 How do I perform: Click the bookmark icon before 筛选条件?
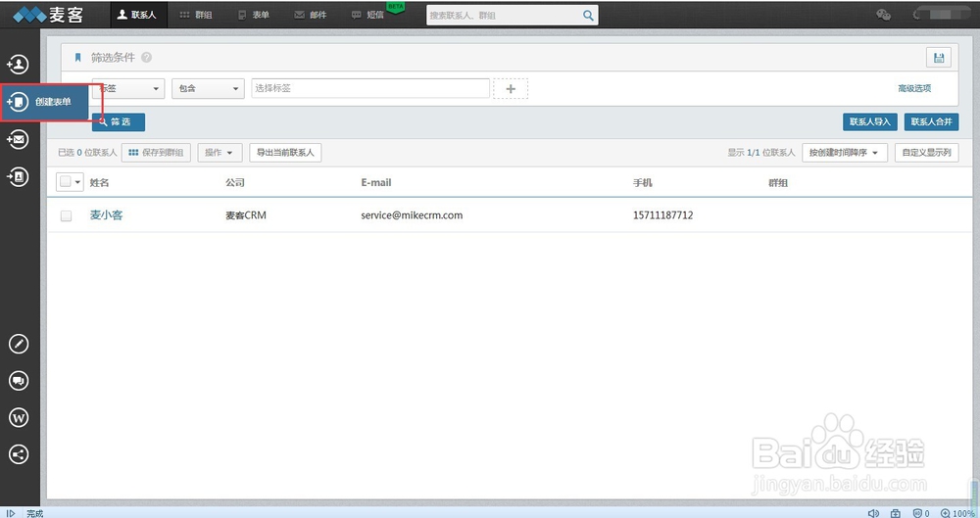[78, 58]
